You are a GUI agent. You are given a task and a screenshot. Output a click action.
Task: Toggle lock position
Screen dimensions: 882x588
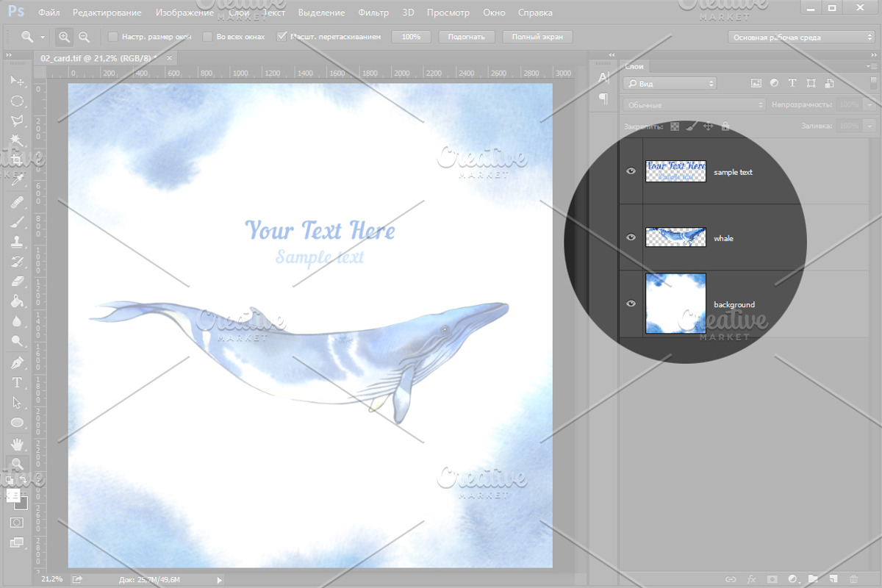709,126
